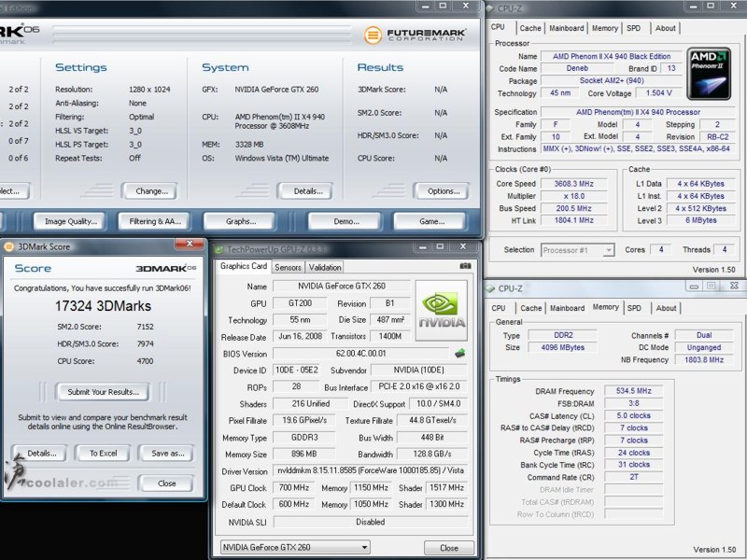The image size is (747, 560).
Task: Click the NVIDIA logo in GPU-Z
Action: (x=442, y=311)
